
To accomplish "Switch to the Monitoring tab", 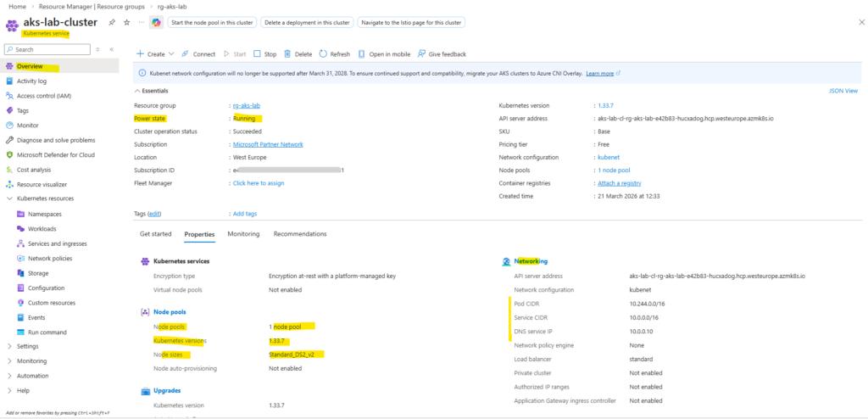I will [243, 234].
